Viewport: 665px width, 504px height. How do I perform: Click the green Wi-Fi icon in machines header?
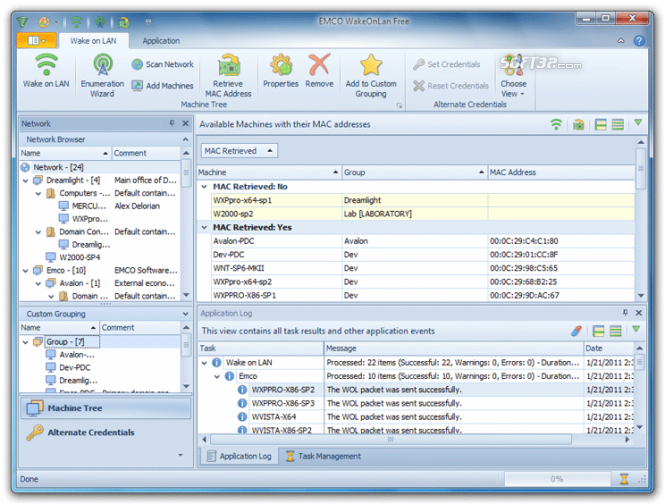pyautogui.click(x=556, y=124)
